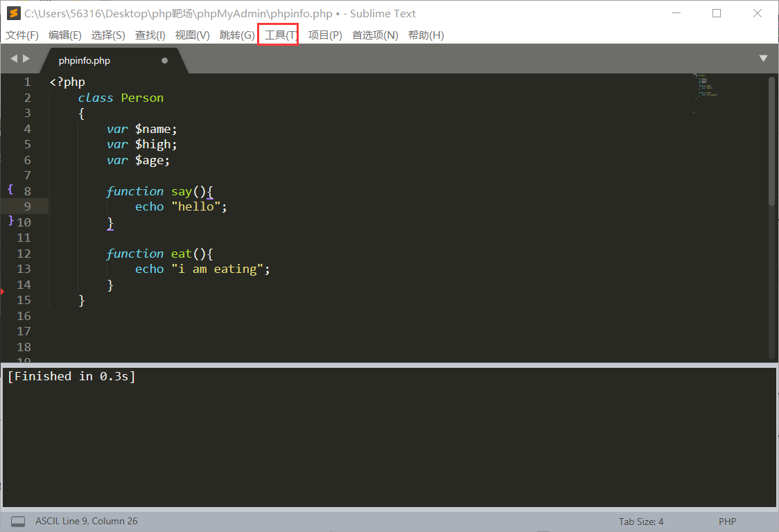Open the 编辑(E) menu

pos(64,35)
